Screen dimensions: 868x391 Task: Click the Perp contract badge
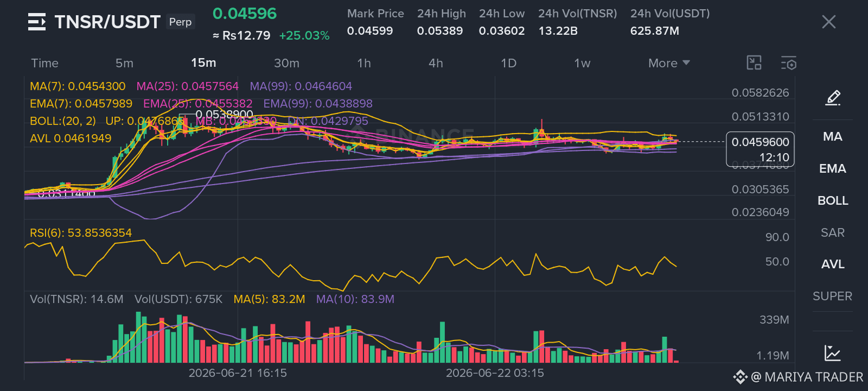click(180, 22)
